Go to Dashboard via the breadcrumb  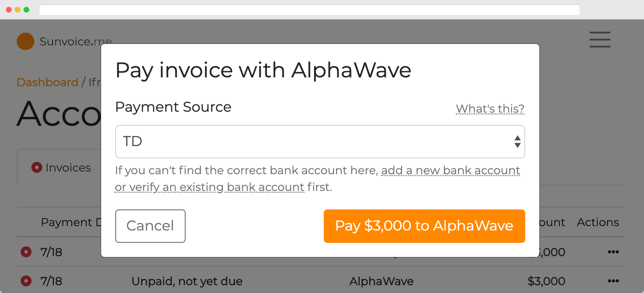point(47,82)
